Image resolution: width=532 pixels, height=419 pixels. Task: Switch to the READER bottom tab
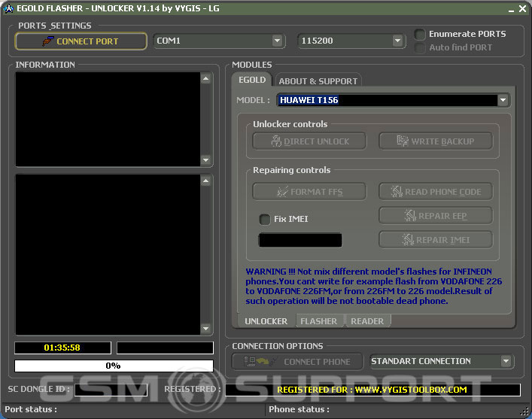click(367, 321)
